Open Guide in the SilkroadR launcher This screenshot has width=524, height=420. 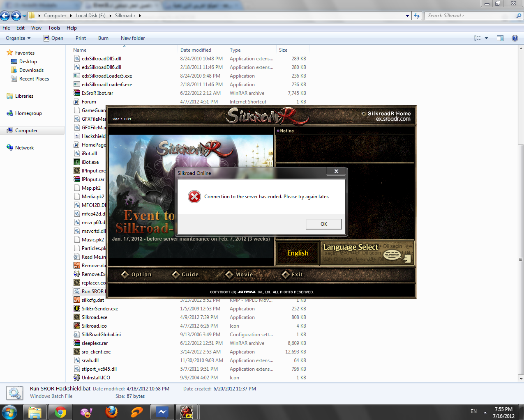coord(185,275)
